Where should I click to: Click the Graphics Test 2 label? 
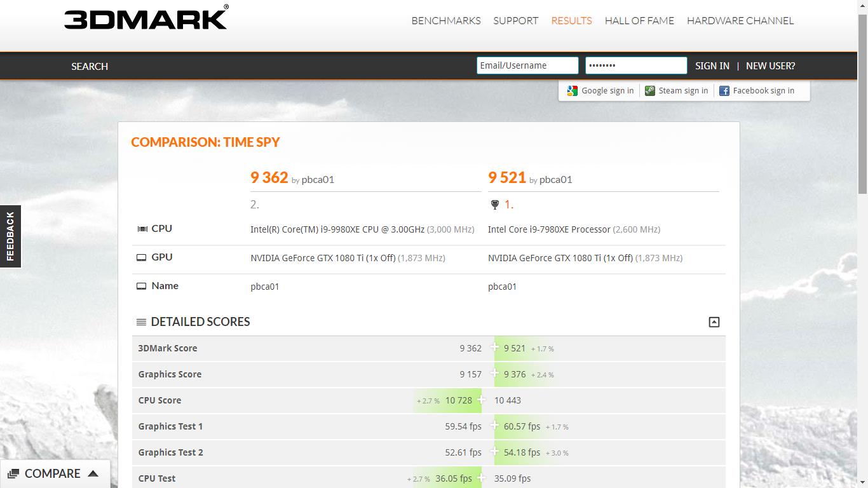tap(170, 452)
